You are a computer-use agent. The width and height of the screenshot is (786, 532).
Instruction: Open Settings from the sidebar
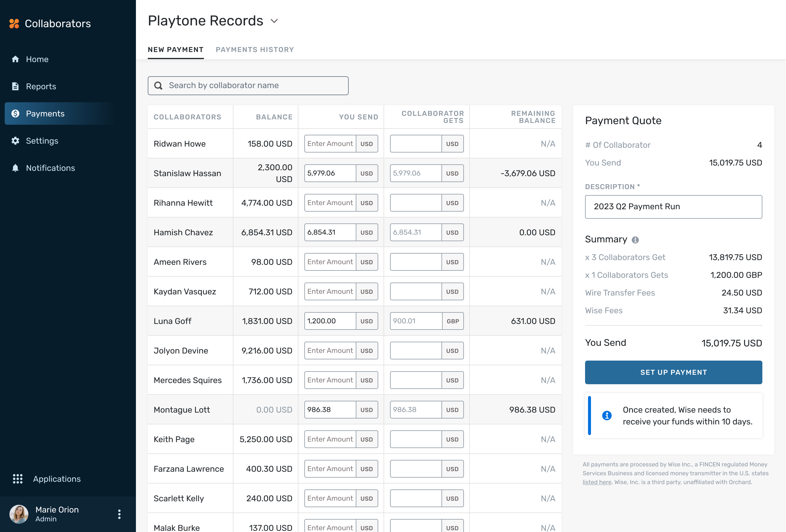click(x=42, y=141)
